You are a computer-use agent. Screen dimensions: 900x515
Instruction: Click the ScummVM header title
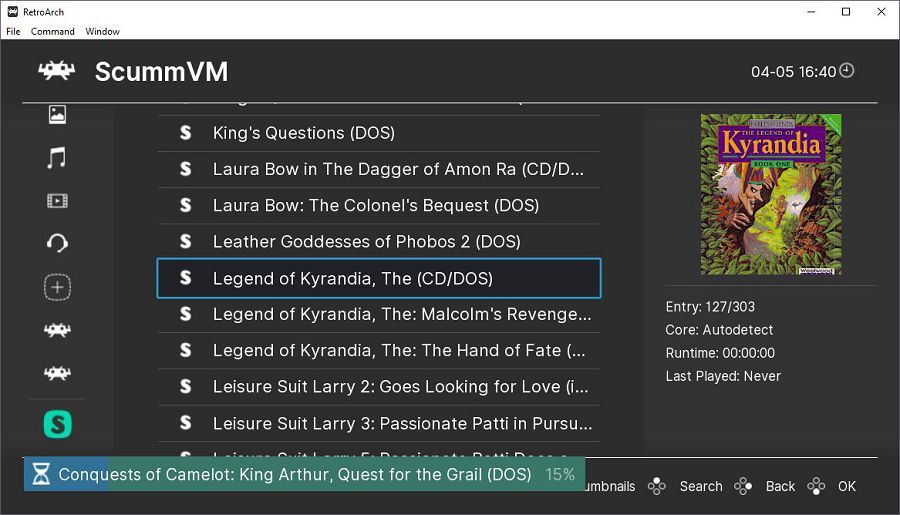click(x=161, y=72)
